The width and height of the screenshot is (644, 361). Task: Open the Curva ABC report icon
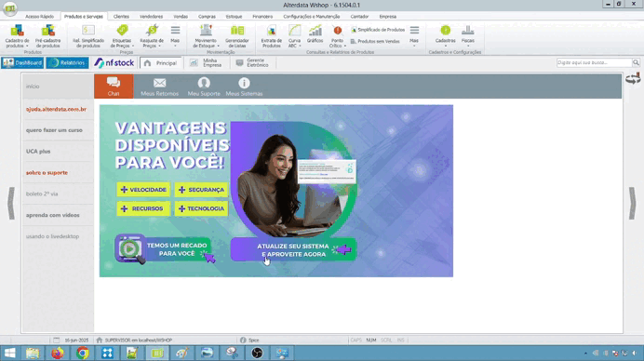click(294, 31)
